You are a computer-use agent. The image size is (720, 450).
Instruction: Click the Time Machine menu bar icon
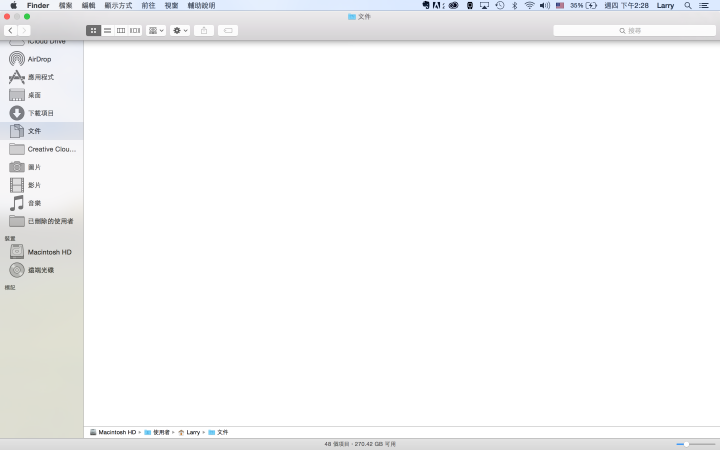(x=500, y=6)
